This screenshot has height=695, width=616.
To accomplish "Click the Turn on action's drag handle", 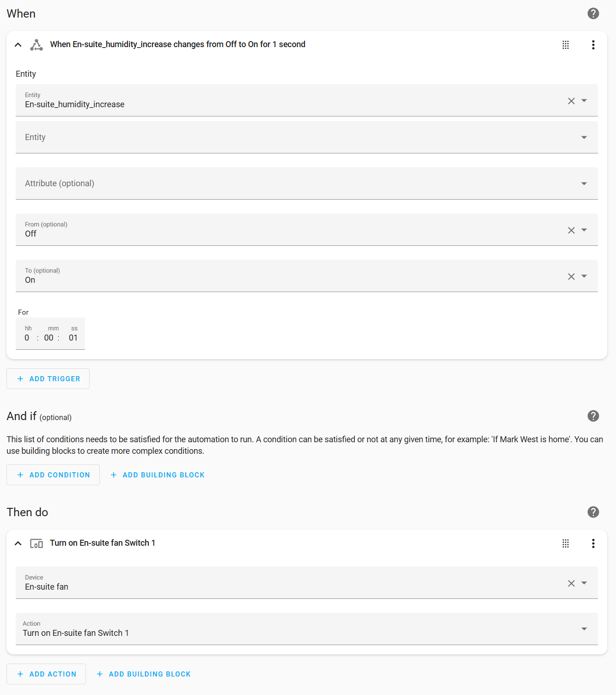I will coord(565,543).
